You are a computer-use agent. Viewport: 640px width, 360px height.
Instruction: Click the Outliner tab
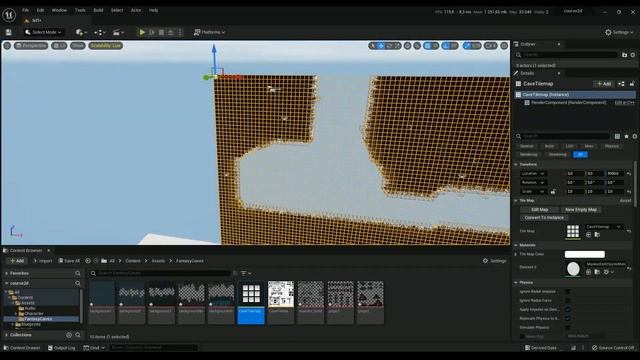pos(528,44)
